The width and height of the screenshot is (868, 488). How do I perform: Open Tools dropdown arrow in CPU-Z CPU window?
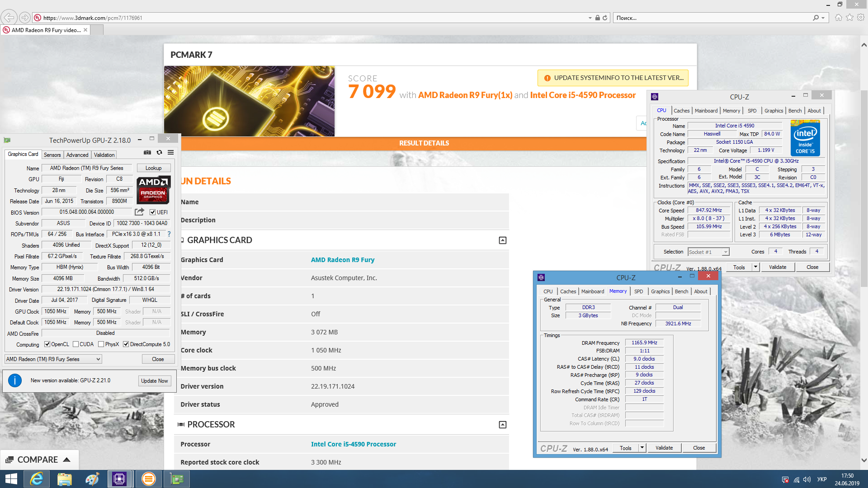click(x=755, y=267)
